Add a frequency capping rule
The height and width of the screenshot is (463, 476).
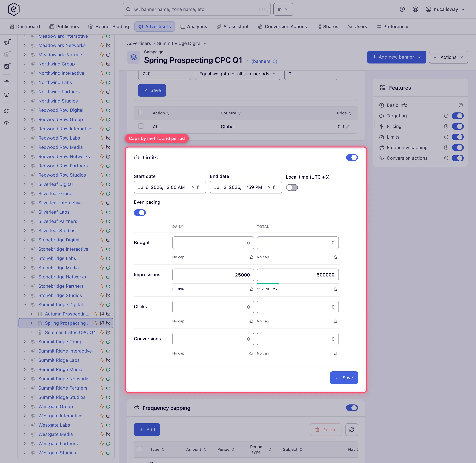147,430
